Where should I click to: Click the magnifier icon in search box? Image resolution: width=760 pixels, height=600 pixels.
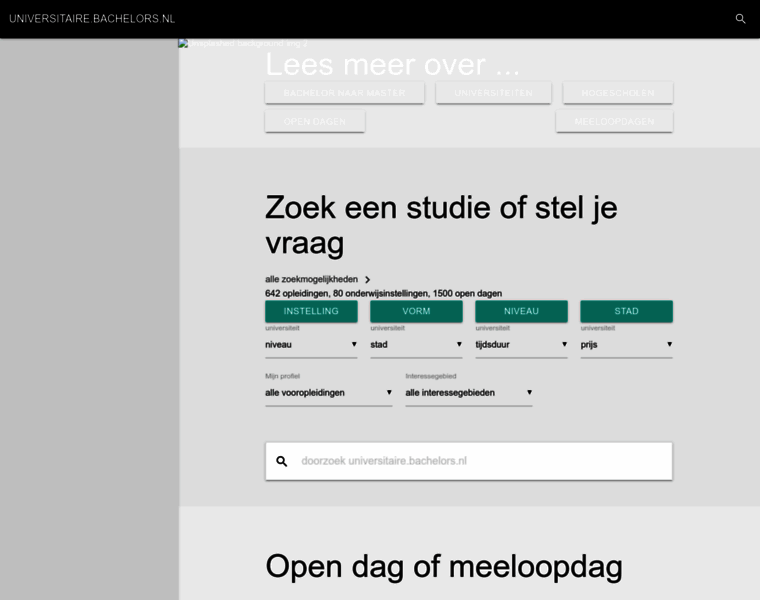click(x=282, y=461)
